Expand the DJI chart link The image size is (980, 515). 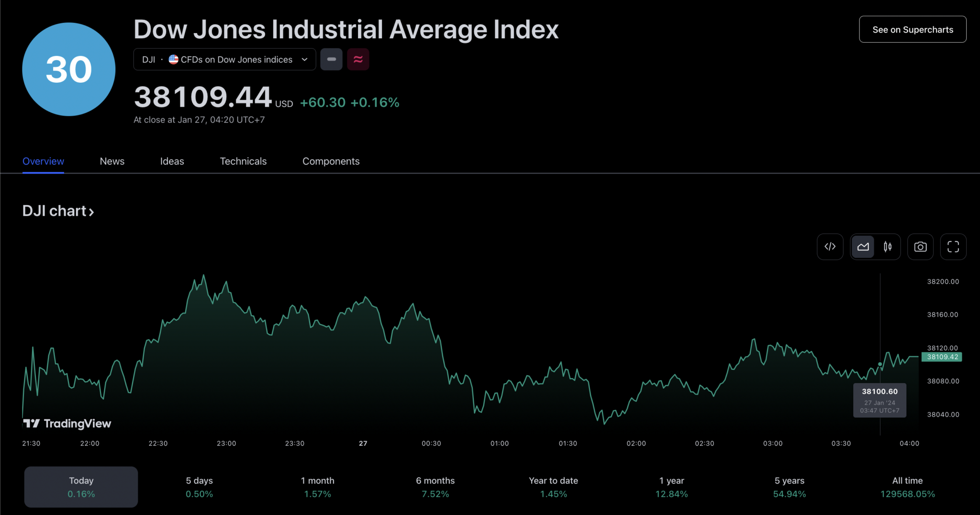click(x=57, y=210)
